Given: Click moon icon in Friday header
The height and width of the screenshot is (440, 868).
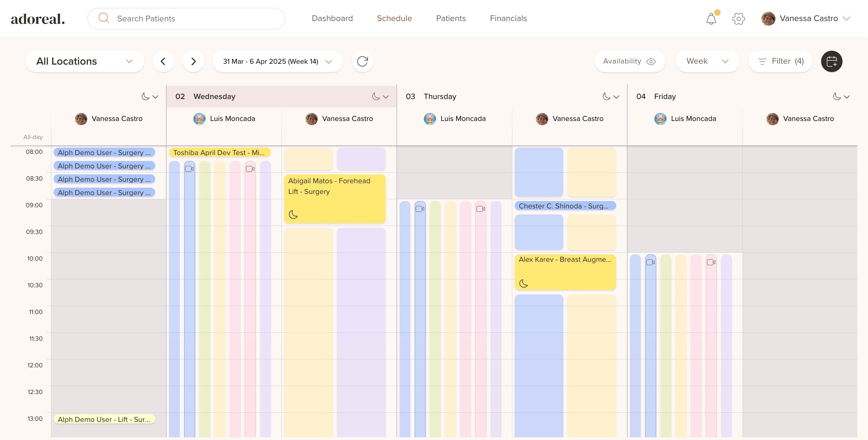Looking at the screenshot, I should [x=837, y=97].
